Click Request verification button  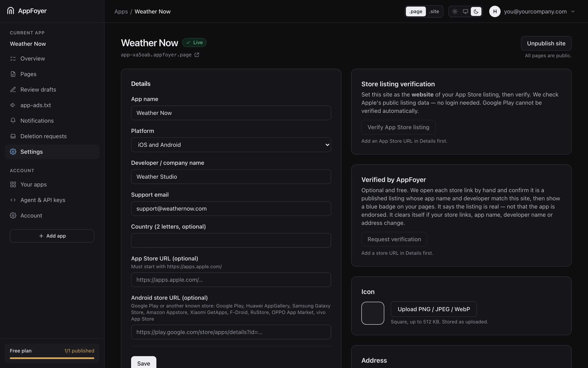394,239
